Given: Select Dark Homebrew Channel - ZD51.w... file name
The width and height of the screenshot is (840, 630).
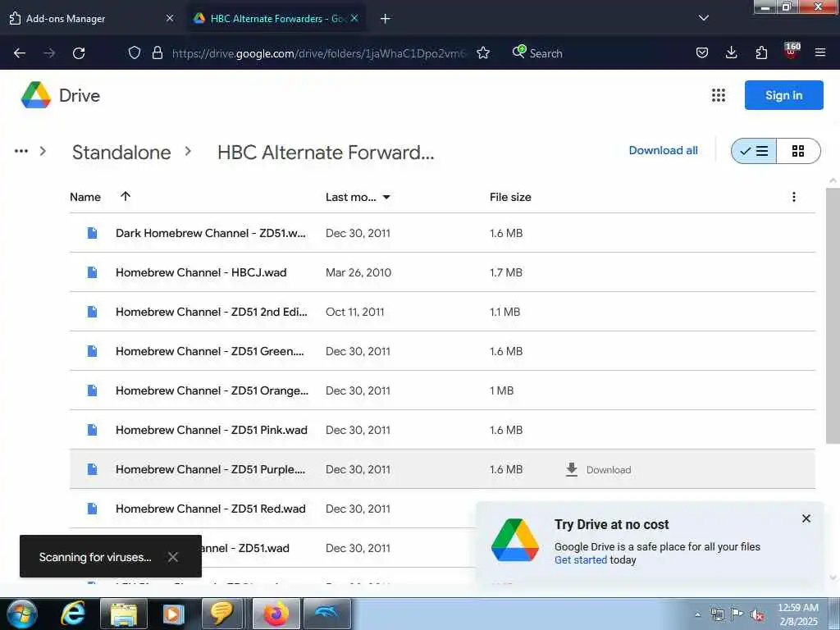Looking at the screenshot, I should pos(211,233).
